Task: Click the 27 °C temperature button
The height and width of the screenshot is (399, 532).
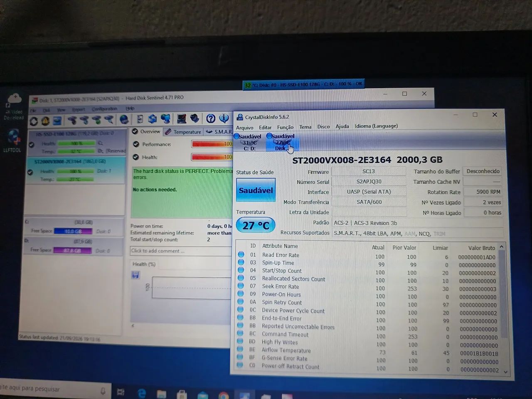Action: point(256,226)
